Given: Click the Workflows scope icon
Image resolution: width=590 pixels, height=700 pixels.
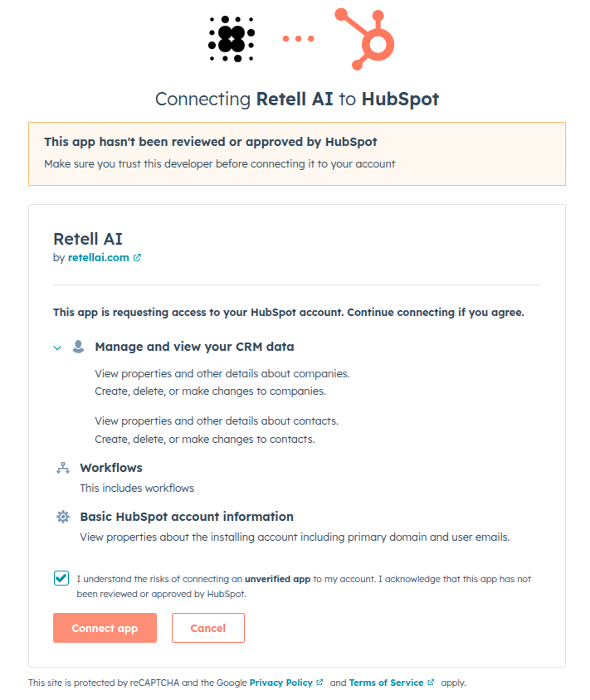Looking at the screenshot, I should [62, 467].
